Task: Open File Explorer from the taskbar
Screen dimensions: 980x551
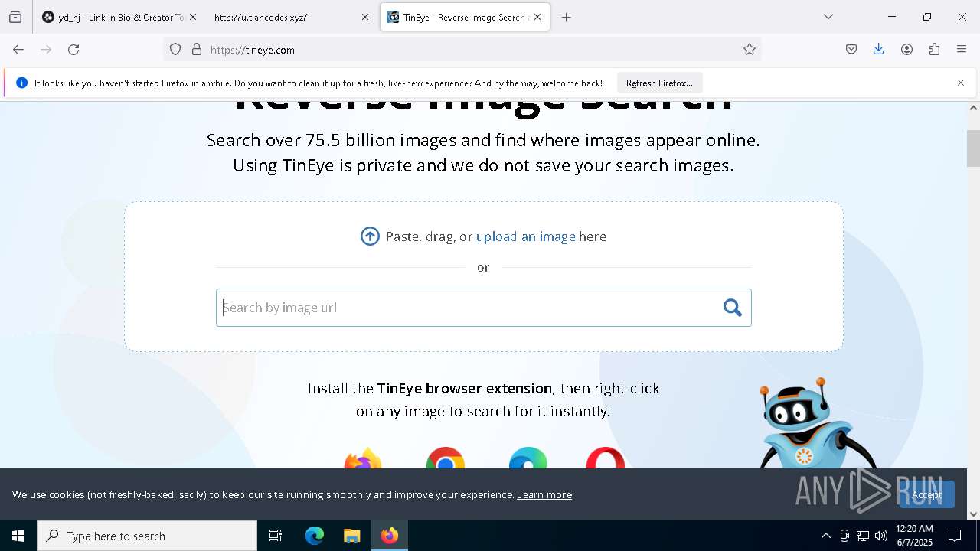Action: [351, 536]
